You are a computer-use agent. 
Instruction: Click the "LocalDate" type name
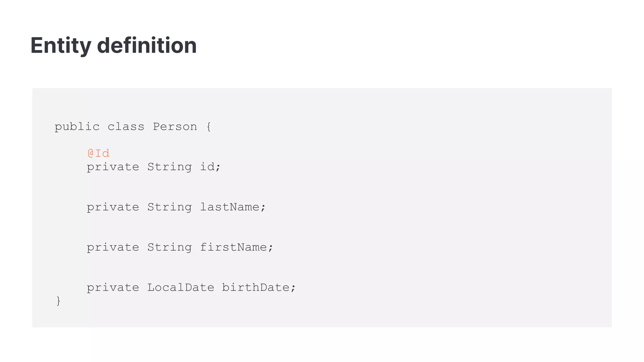click(180, 287)
